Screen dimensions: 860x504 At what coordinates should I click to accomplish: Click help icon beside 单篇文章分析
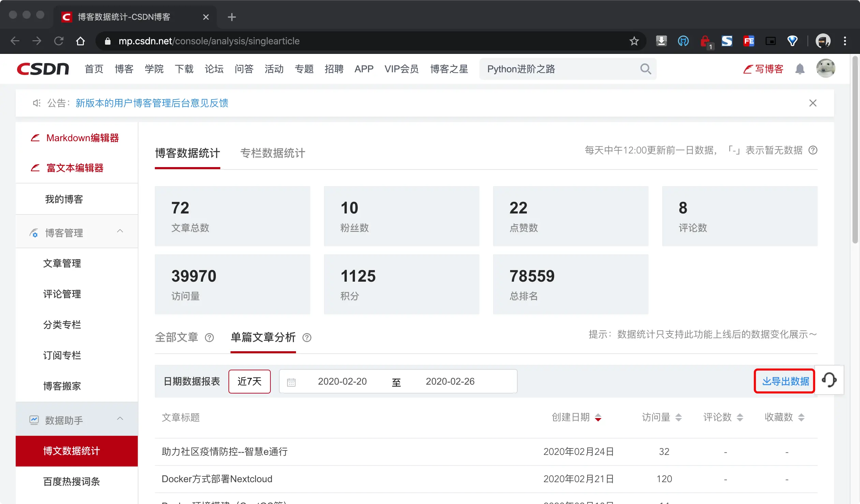tap(307, 338)
